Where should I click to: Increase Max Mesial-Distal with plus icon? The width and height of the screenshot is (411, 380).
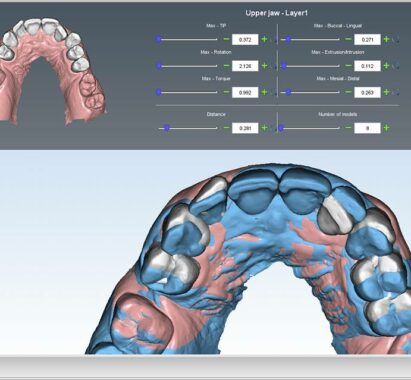(x=386, y=92)
